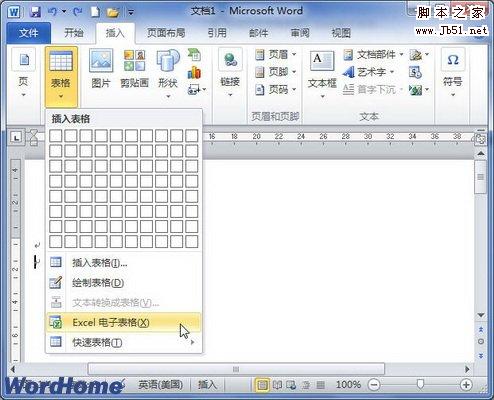
Task: Click the tab stop selector left of ruler
Action: (16, 137)
